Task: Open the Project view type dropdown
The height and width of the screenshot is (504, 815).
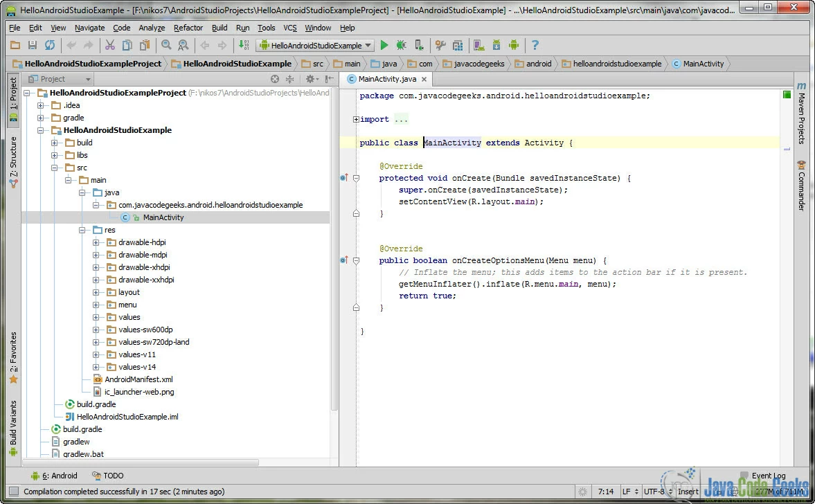Action: (60, 79)
